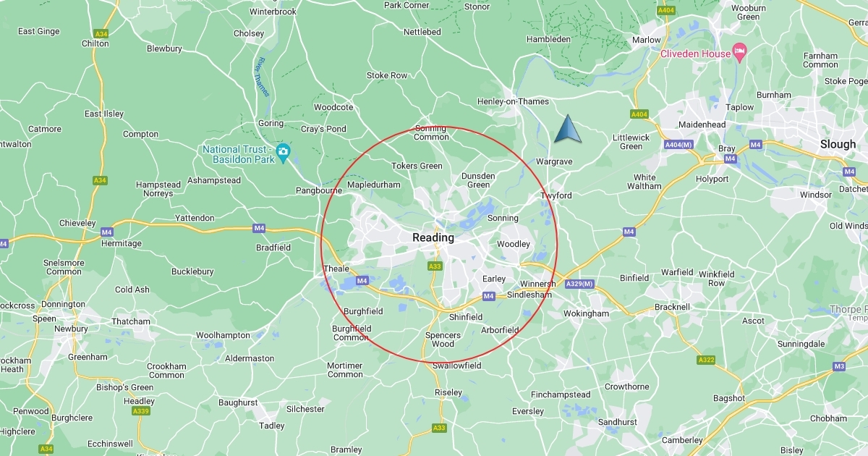Click the River Thames label near Goring

coord(260,75)
